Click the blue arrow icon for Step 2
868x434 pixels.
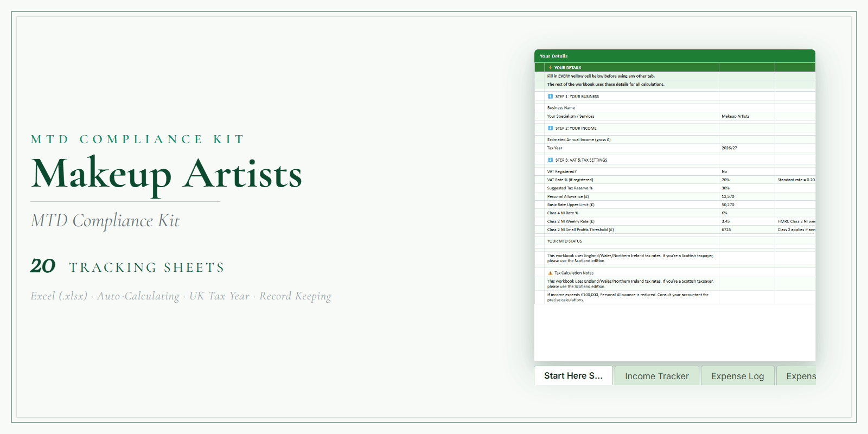point(550,129)
